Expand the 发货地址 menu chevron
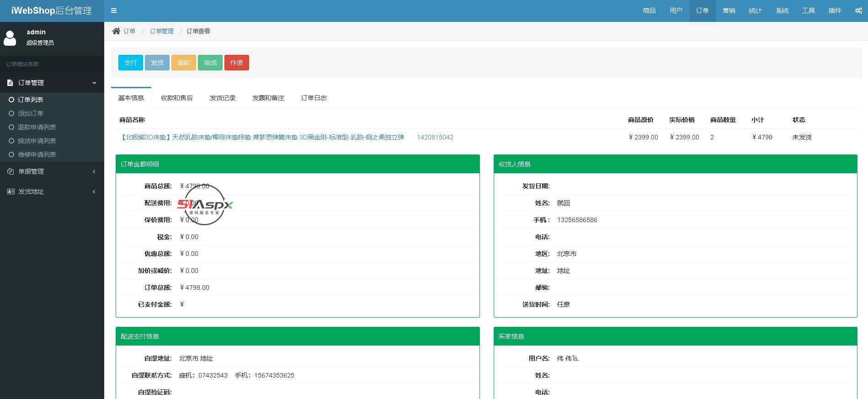Viewport: 868px width, 399px height. [x=94, y=192]
